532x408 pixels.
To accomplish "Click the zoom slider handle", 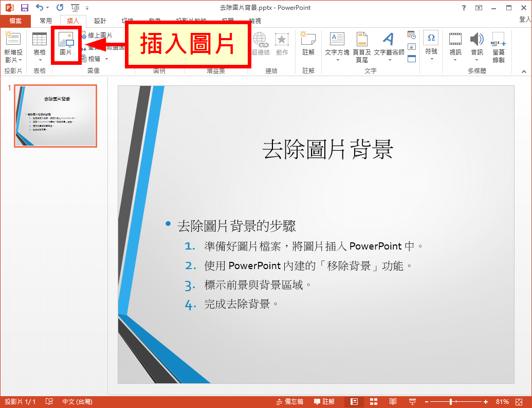I will [451, 402].
